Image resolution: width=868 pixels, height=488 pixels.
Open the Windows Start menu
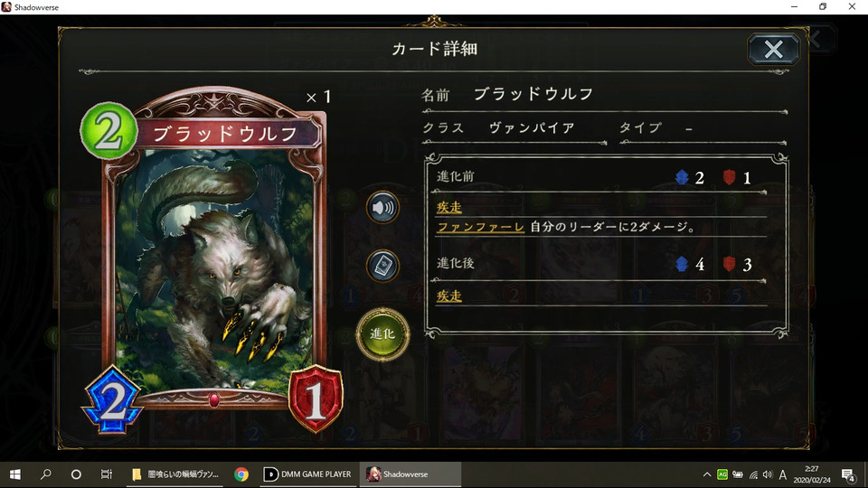(x=15, y=474)
